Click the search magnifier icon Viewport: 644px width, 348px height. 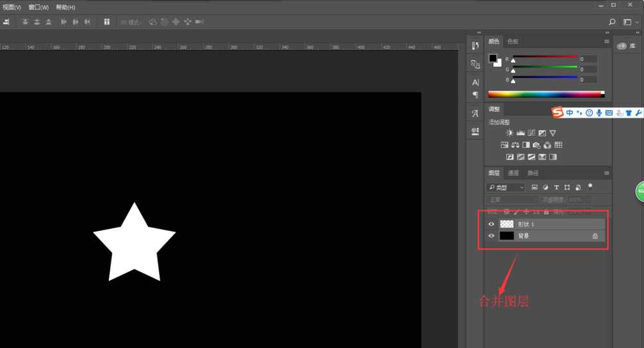(612, 22)
